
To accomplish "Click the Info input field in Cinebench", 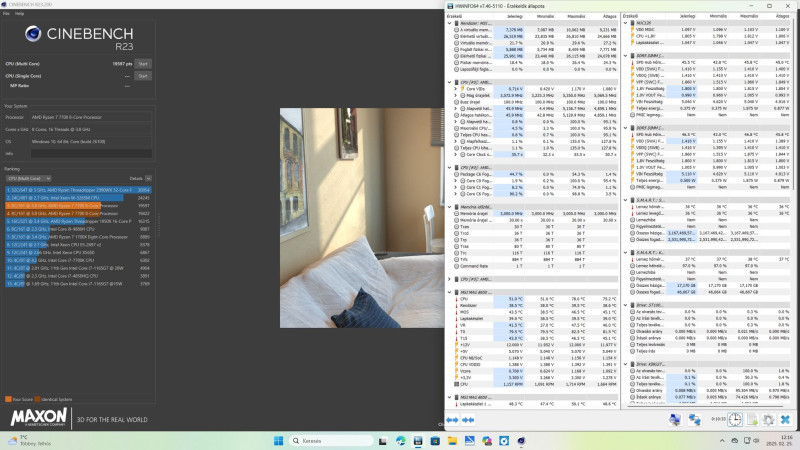I will [91, 154].
